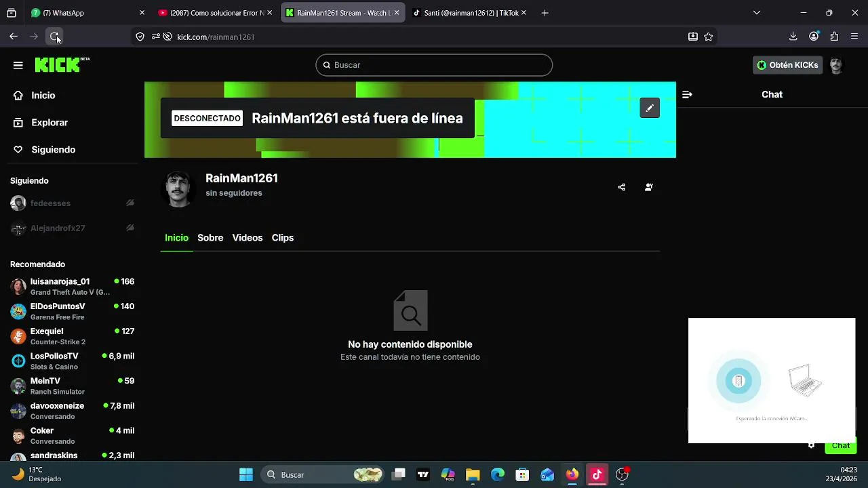The height and width of the screenshot is (488, 868).
Task: Toggle fedeesses notification bell
Action: [130, 203]
